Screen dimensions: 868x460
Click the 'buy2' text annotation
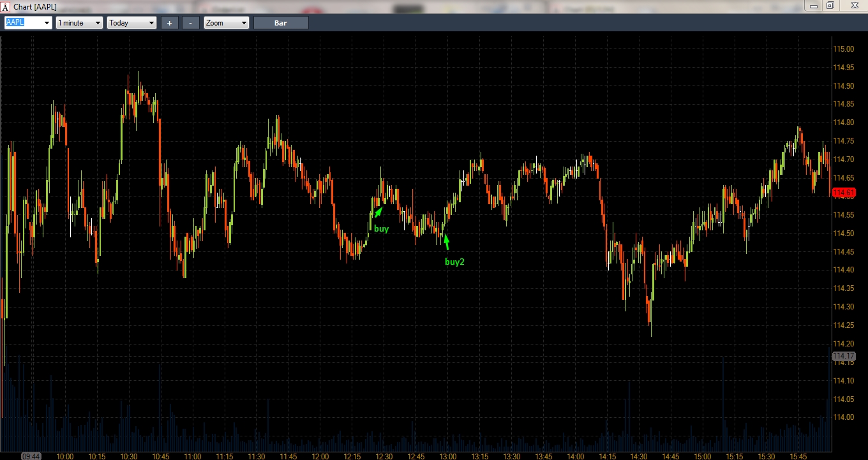pos(454,262)
